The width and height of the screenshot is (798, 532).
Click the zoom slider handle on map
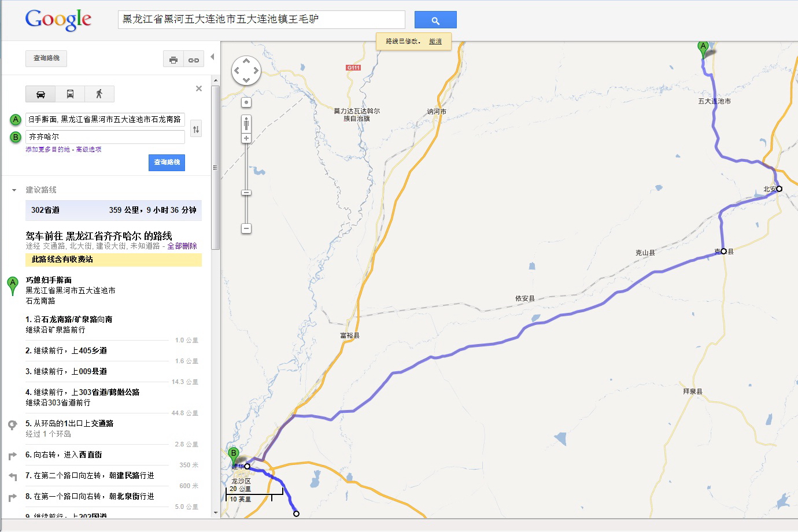pyautogui.click(x=246, y=193)
